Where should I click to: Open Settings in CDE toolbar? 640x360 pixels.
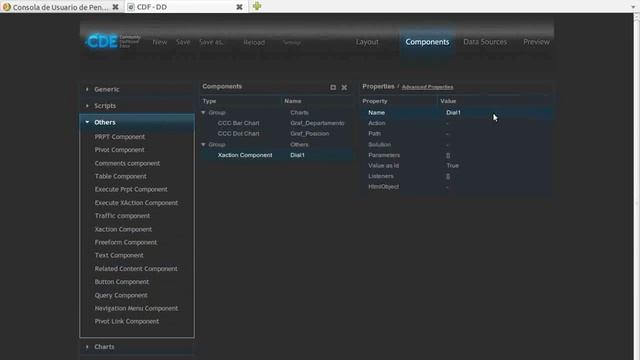coord(291,42)
